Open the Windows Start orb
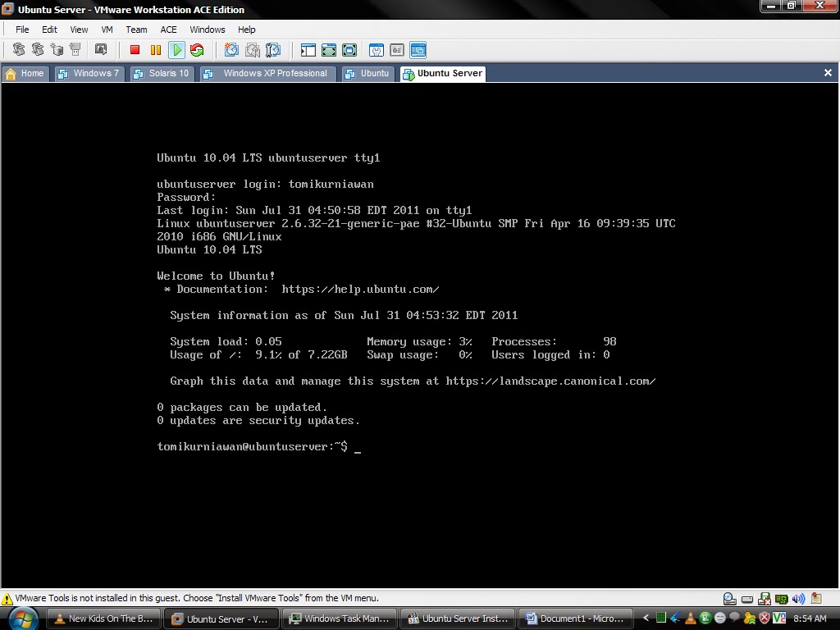840x630 pixels. coord(23,619)
